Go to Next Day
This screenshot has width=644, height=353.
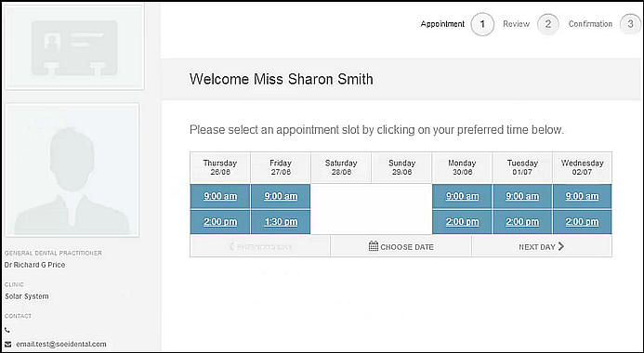(542, 247)
